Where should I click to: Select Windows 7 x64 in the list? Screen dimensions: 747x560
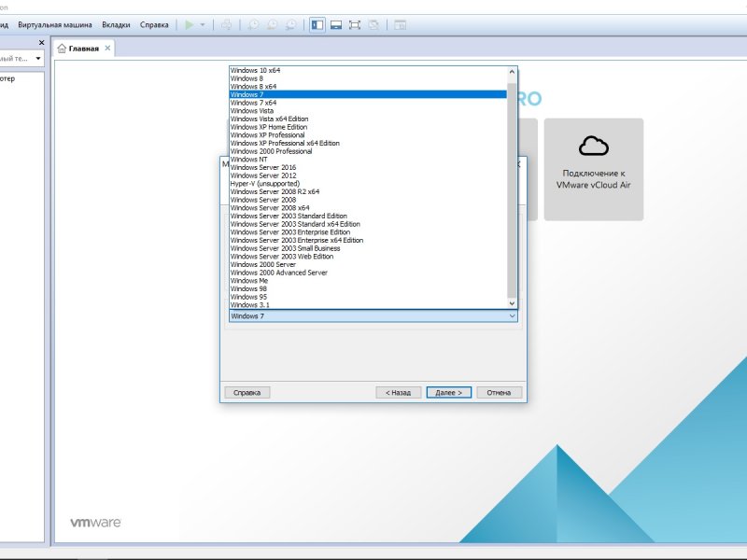click(x=368, y=103)
